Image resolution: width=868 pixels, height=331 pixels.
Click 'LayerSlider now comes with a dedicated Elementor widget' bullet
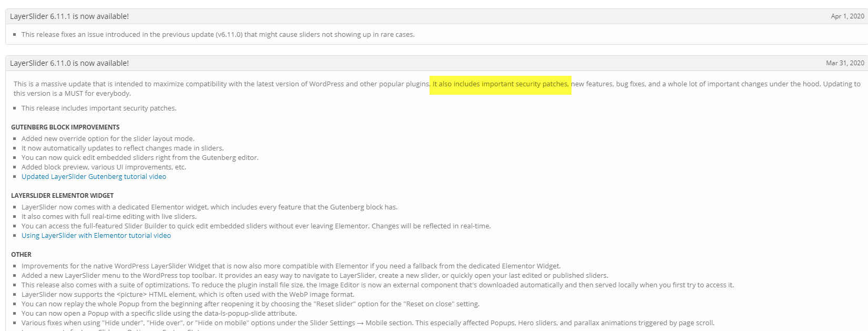point(209,207)
